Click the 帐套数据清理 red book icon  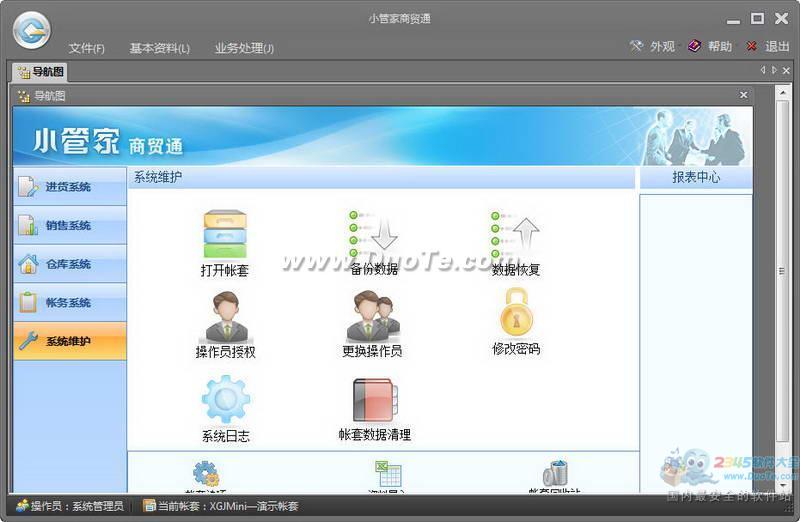tap(375, 400)
